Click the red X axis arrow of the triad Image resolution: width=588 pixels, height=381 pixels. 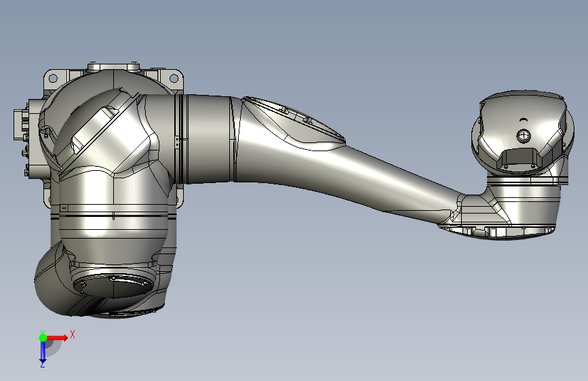pos(57,338)
